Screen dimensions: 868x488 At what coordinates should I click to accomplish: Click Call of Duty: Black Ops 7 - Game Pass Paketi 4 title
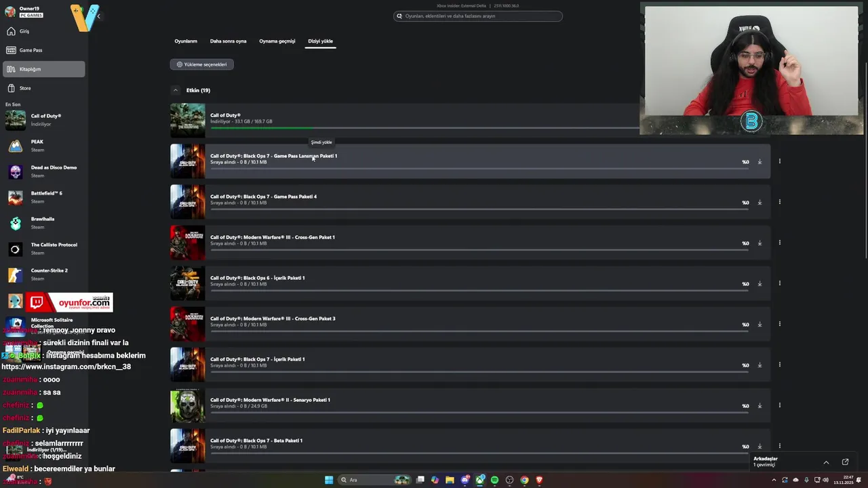pos(263,197)
